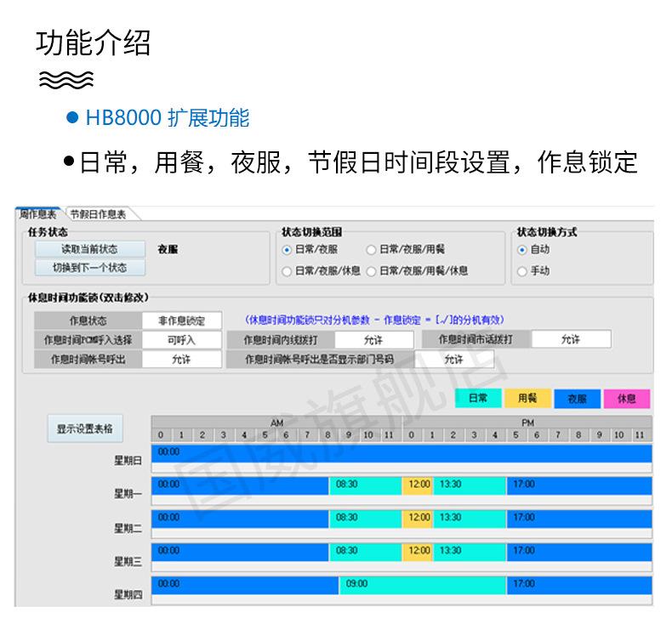Click the 作息时间市话拨打 label cell

coord(476,339)
